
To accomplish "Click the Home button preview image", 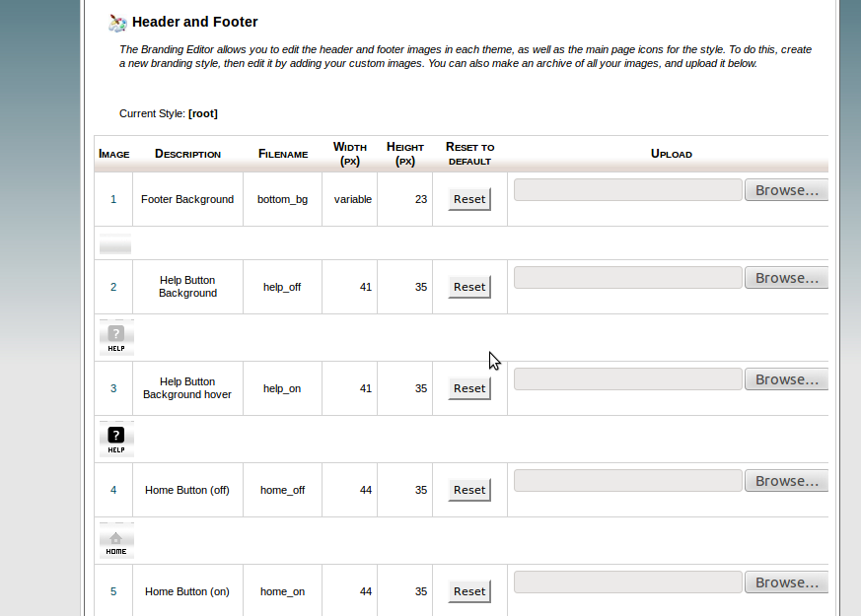I will (116, 540).
